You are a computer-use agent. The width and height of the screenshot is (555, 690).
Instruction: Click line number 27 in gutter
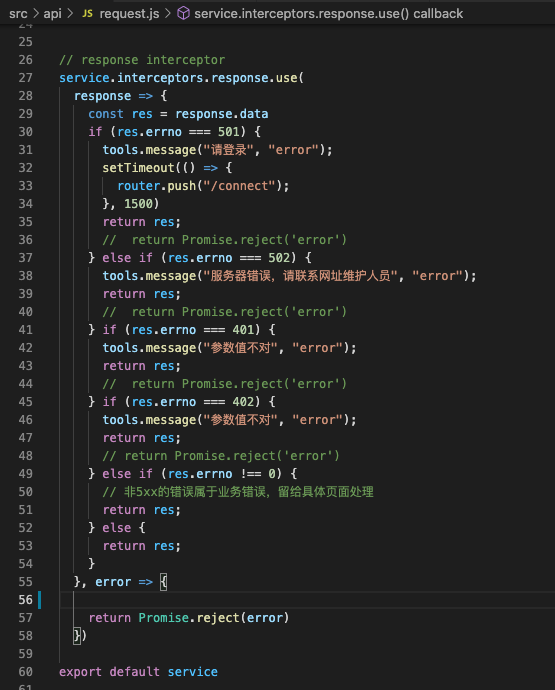pyautogui.click(x=26, y=78)
